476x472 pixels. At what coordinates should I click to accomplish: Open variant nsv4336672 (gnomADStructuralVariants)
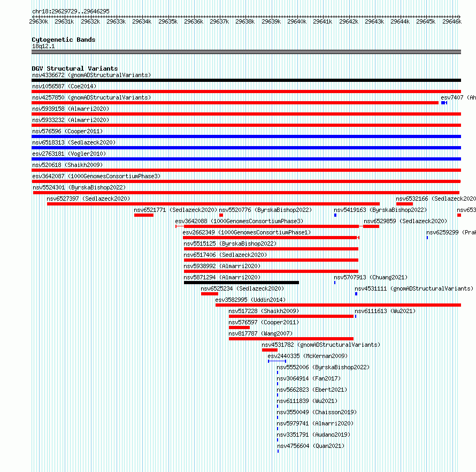pyautogui.click(x=91, y=75)
